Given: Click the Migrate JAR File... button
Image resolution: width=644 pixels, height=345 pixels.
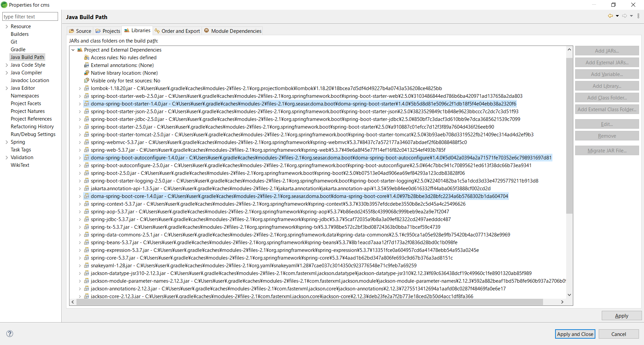Looking at the screenshot, I should point(607,151).
